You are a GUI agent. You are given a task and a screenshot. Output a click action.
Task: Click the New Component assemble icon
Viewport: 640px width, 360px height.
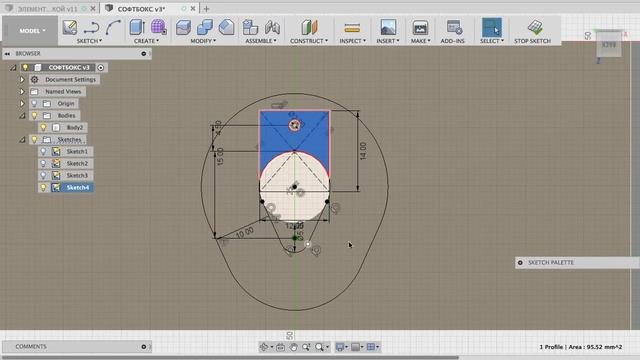[x=250, y=27]
